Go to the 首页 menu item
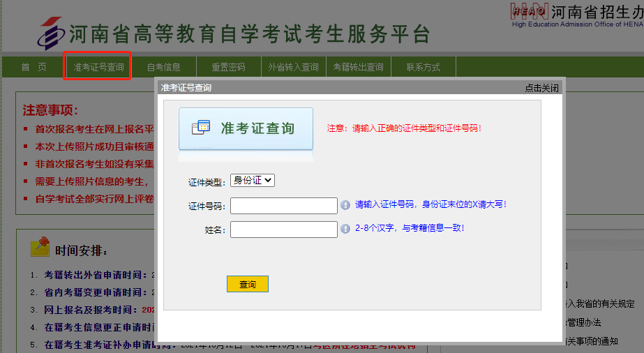 click(33, 67)
